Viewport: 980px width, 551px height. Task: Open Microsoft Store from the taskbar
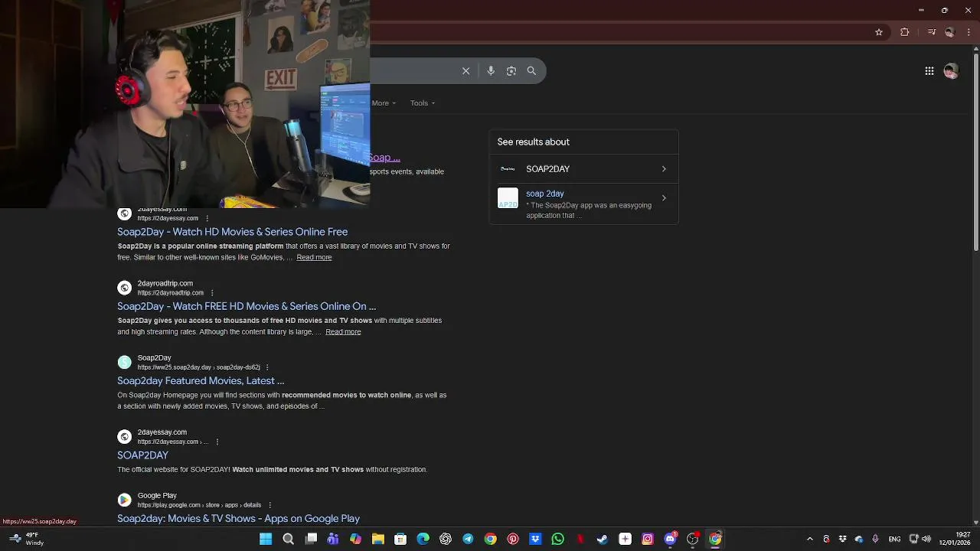pyautogui.click(x=400, y=539)
